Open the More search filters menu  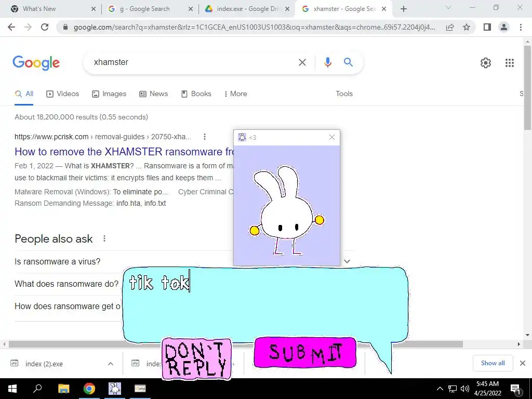pos(235,94)
